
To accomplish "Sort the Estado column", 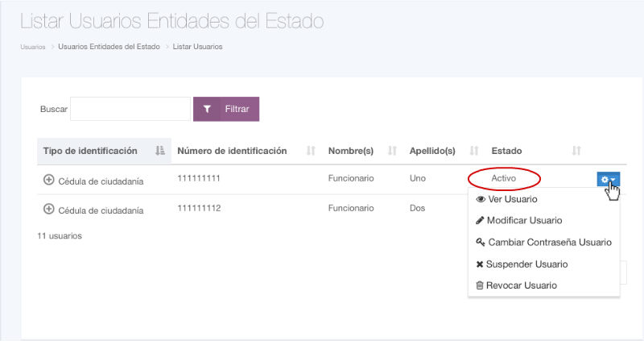I will pyautogui.click(x=576, y=151).
